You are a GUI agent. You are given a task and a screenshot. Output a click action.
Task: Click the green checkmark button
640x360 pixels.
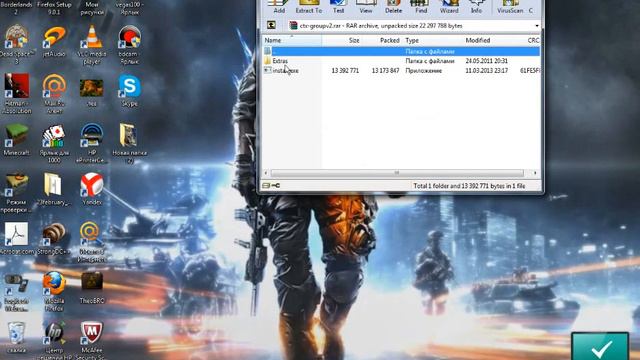point(600,347)
